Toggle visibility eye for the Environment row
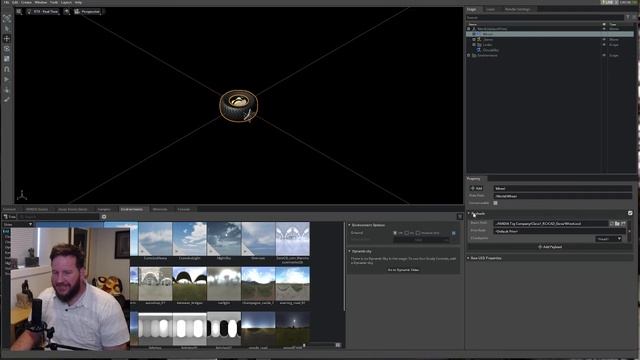 (604, 55)
